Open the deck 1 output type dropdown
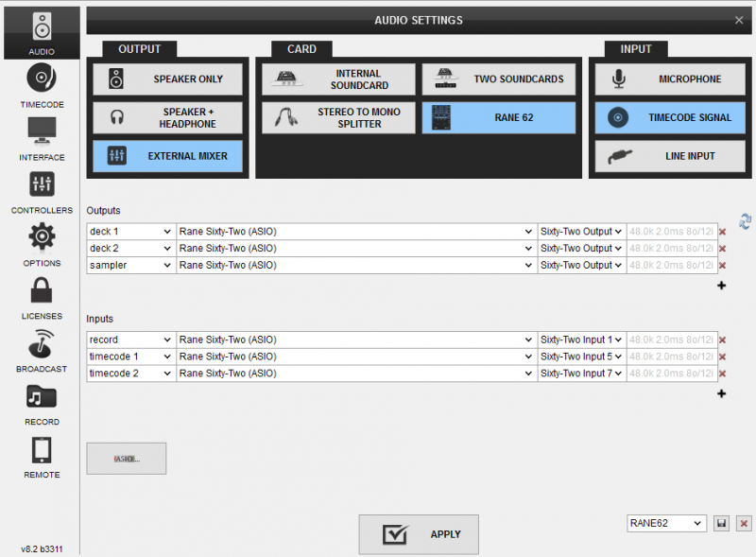This screenshot has width=756, height=557. tap(131, 232)
